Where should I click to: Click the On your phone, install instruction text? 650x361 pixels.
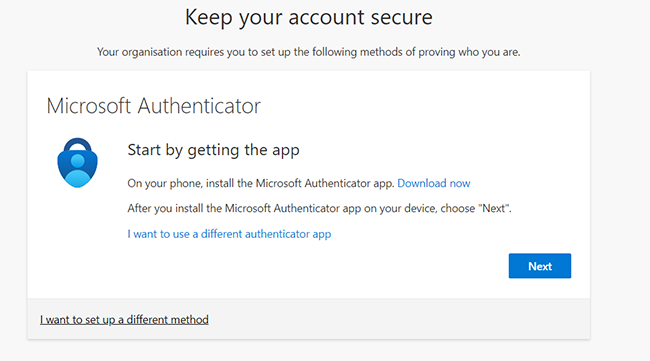[260, 183]
